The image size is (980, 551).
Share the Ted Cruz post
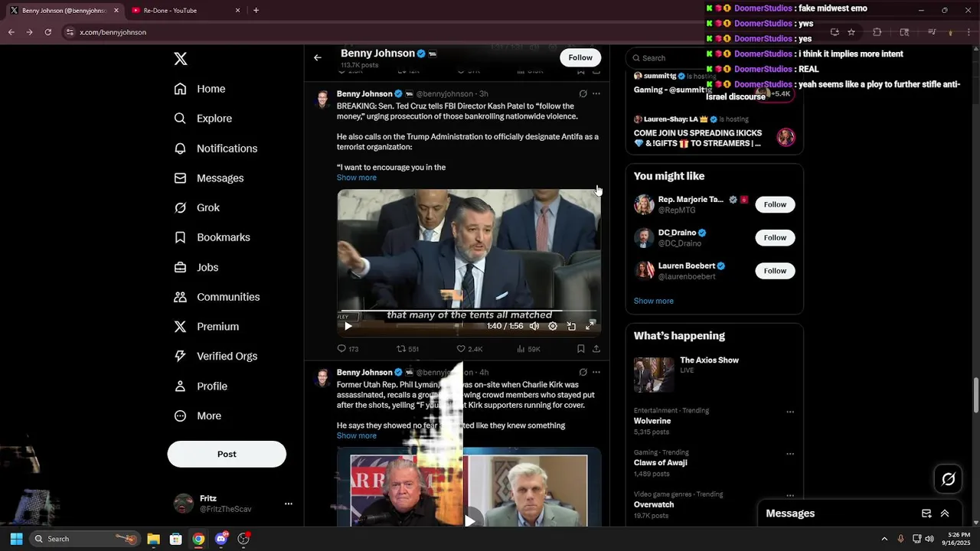coord(596,349)
